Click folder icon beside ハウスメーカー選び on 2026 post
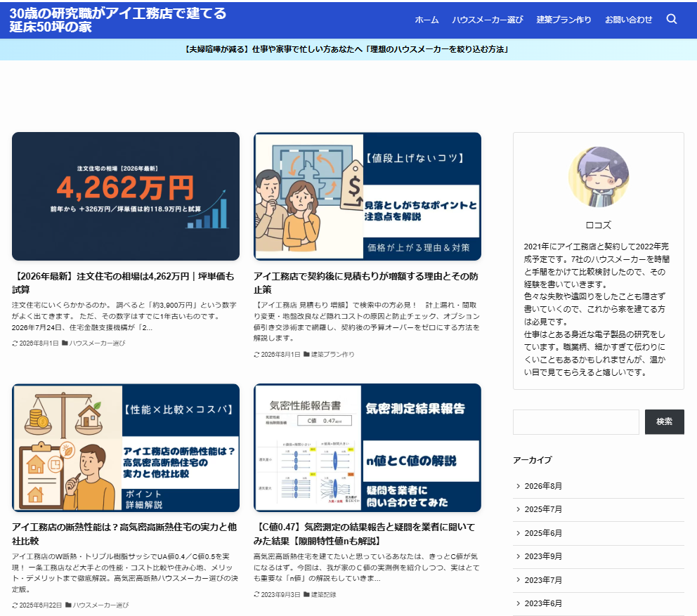The image size is (697, 616). [65, 343]
